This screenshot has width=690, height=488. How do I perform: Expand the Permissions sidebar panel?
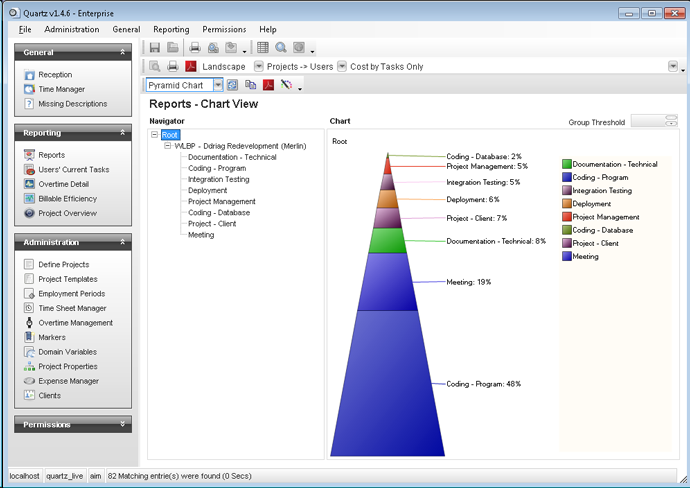click(x=122, y=424)
